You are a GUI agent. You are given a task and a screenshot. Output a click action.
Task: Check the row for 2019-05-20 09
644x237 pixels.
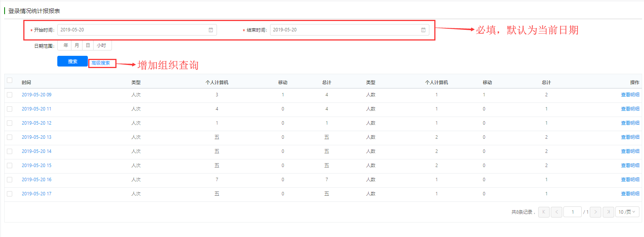(x=10, y=95)
